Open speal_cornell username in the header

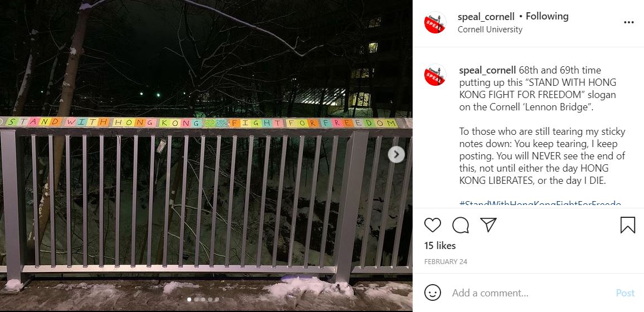pos(486,16)
